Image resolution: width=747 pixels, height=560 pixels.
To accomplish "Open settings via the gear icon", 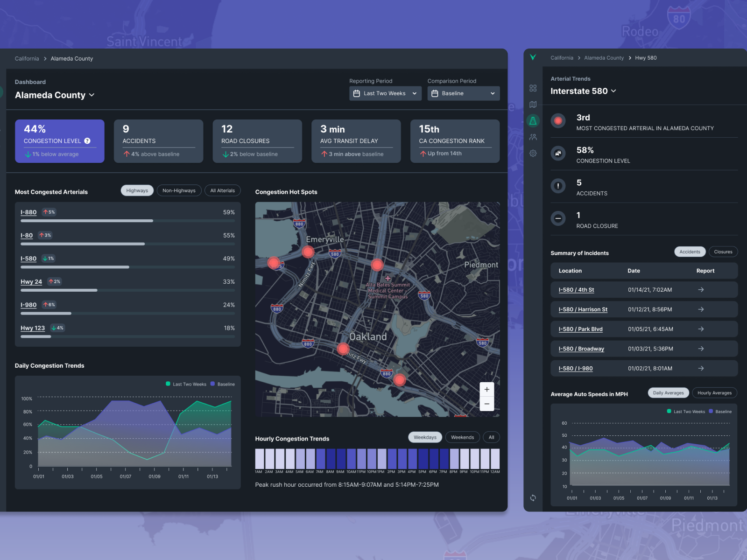I will tap(533, 153).
